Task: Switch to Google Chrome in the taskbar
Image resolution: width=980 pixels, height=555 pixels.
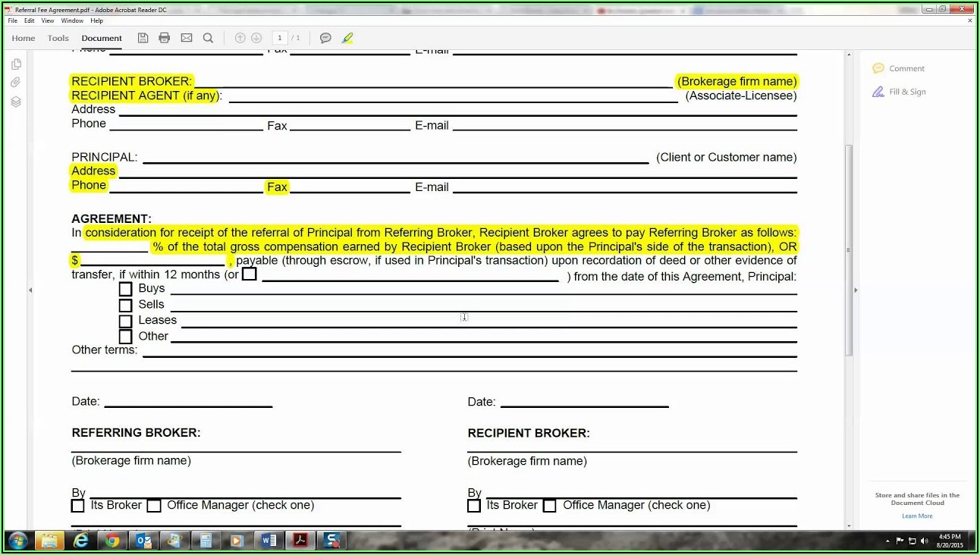Action: [112, 541]
